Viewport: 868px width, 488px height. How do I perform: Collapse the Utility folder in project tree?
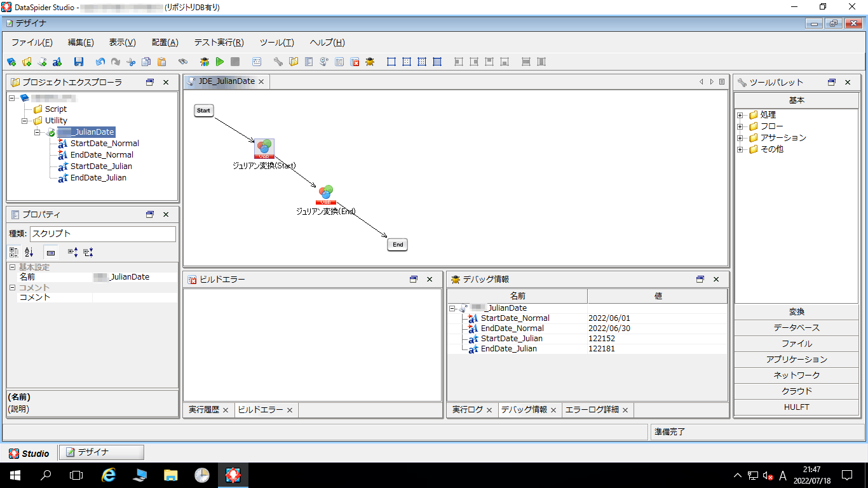pos(25,121)
